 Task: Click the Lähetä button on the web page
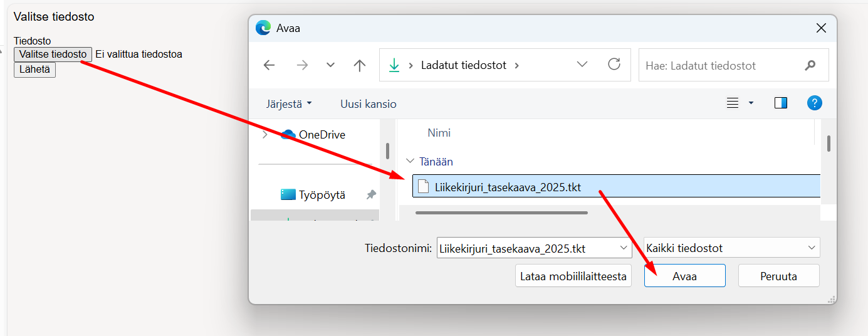click(35, 70)
